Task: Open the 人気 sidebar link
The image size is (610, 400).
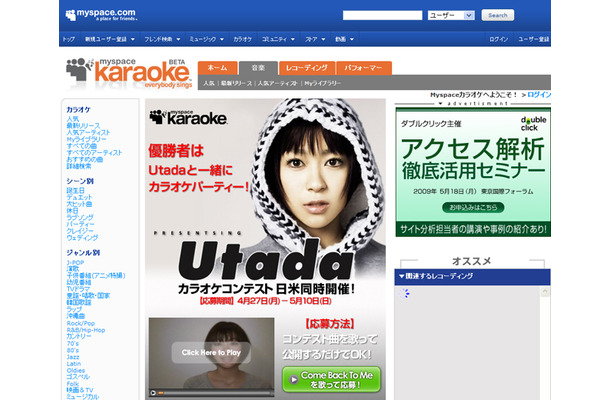Action: (73, 119)
